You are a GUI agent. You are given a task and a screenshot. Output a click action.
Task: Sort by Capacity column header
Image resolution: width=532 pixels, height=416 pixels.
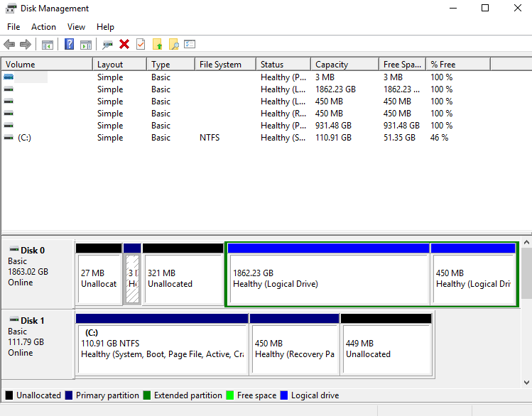click(x=345, y=64)
